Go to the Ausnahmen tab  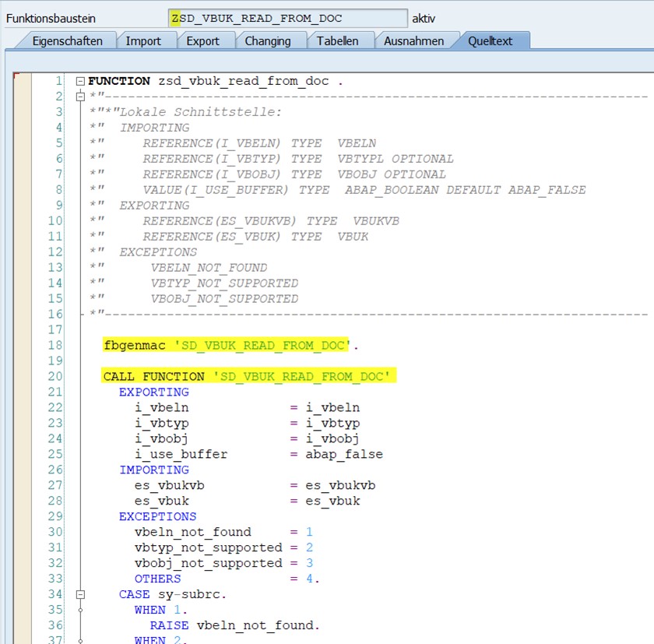[x=413, y=40]
